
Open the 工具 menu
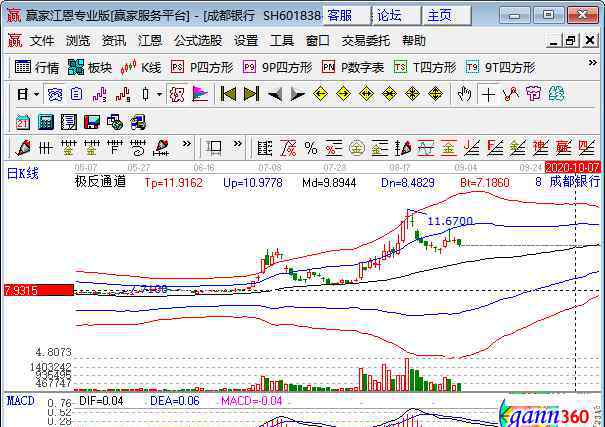point(282,41)
